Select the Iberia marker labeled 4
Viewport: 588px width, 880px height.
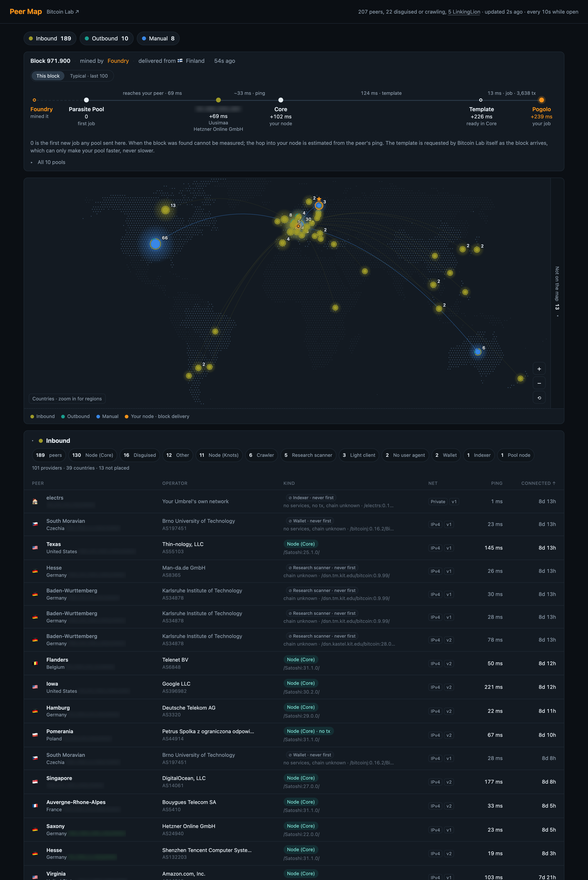[x=282, y=243]
